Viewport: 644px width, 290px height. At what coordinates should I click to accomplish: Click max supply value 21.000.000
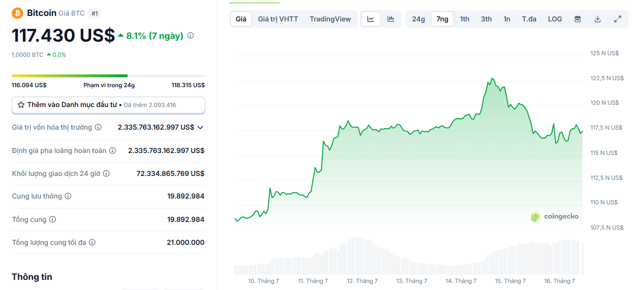[x=186, y=243]
